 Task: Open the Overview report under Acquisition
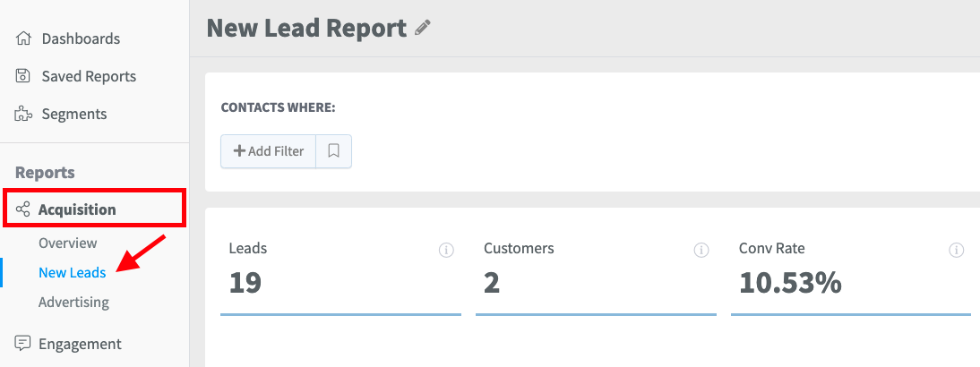click(x=68, y=243)
